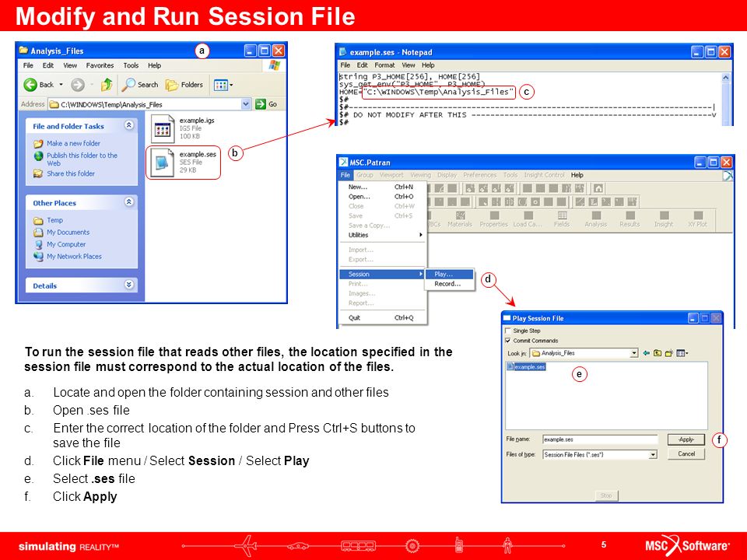The height and width of the screenshot is (560, 747).
Task: Open the Files of type dropdown
Action: pyautogui.click(x=653, y=455)
